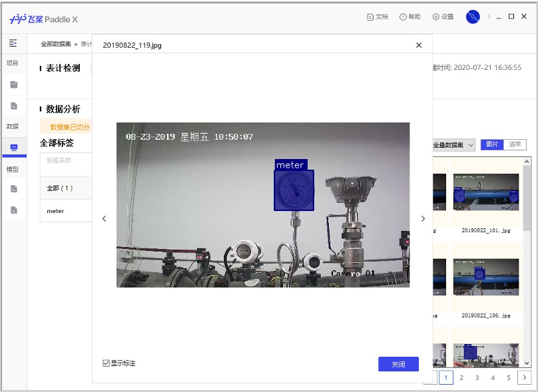The height and width of the screenshot is (392, 538).
Task: Click the dataset monitor icon in sidebar
Action: click(x=13, y=148)
